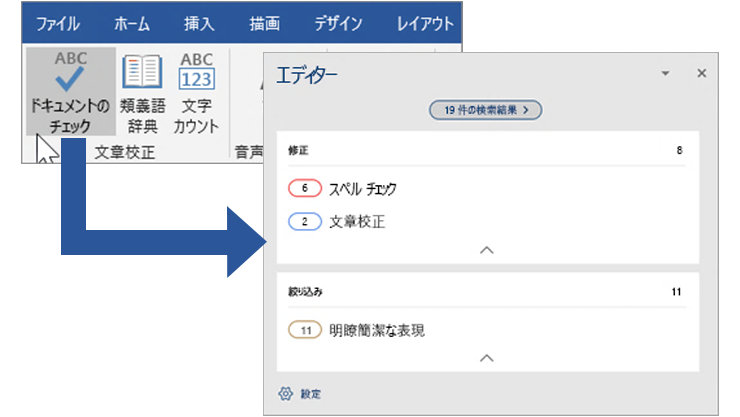Click the 19 件の検索結果 button
740x417 pixels.
[x=486, y=110]
